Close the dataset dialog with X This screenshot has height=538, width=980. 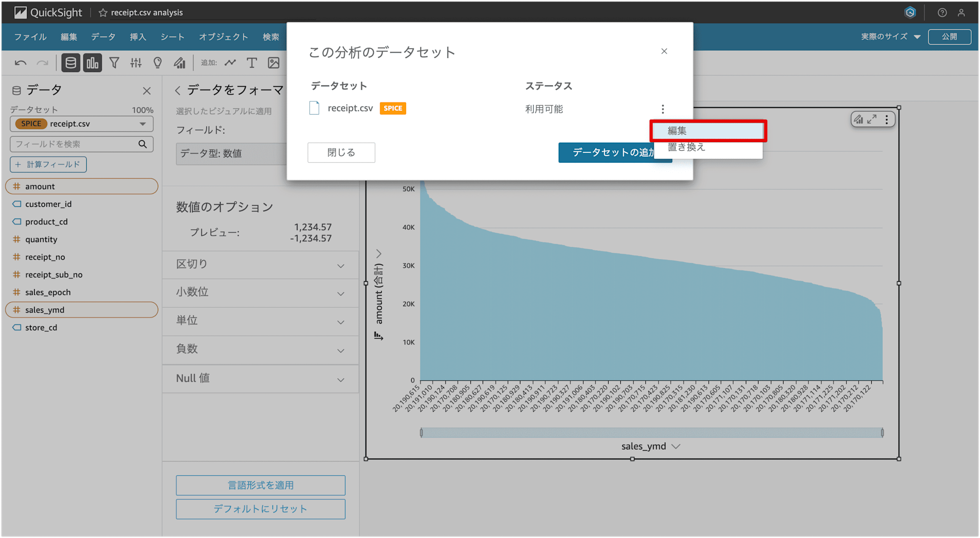click(664, 51)
